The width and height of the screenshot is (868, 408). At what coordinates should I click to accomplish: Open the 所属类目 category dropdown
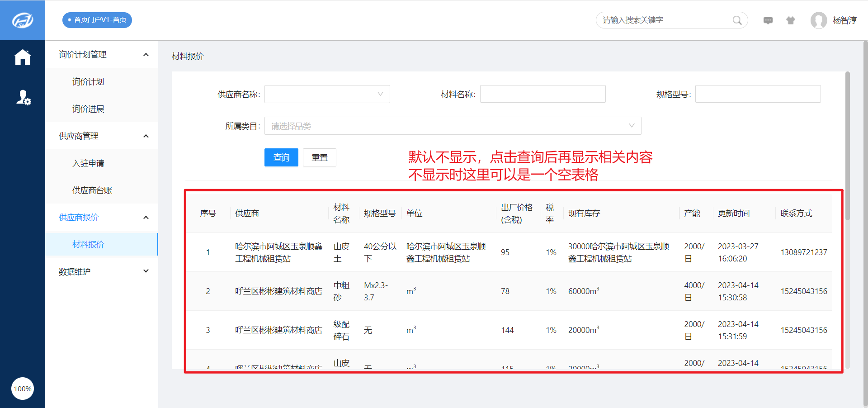pos(453,126)
